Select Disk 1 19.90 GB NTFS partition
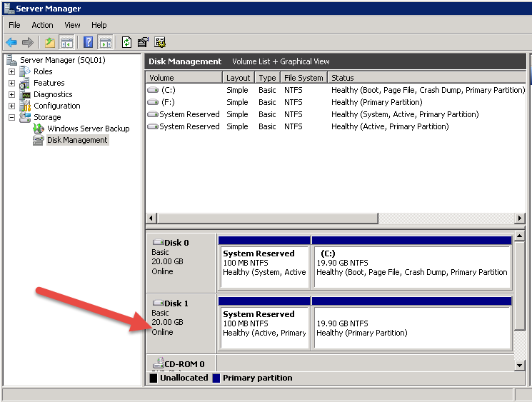Viewport: 532px width, 402px height. 412,323
